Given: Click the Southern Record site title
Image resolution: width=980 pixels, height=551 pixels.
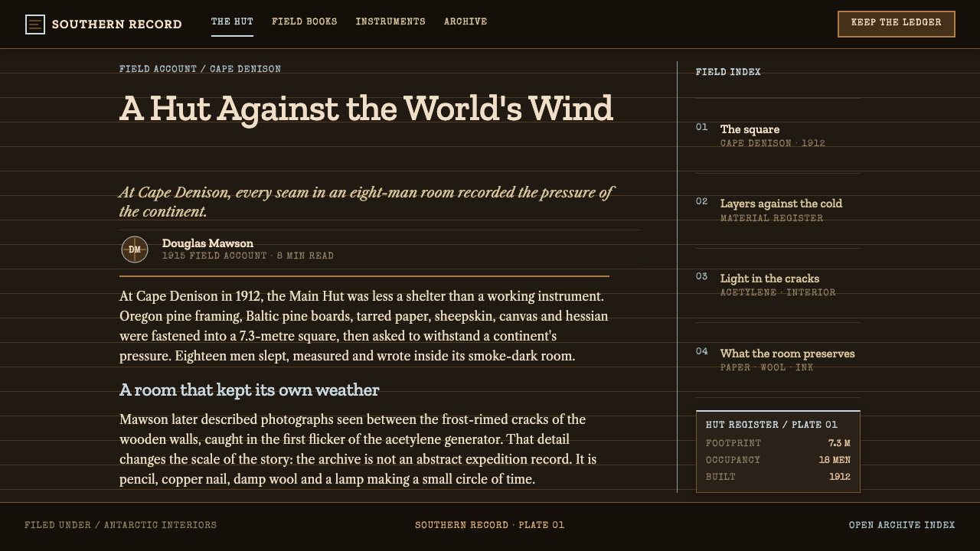Looking at the screenshot, I should 117,24.
